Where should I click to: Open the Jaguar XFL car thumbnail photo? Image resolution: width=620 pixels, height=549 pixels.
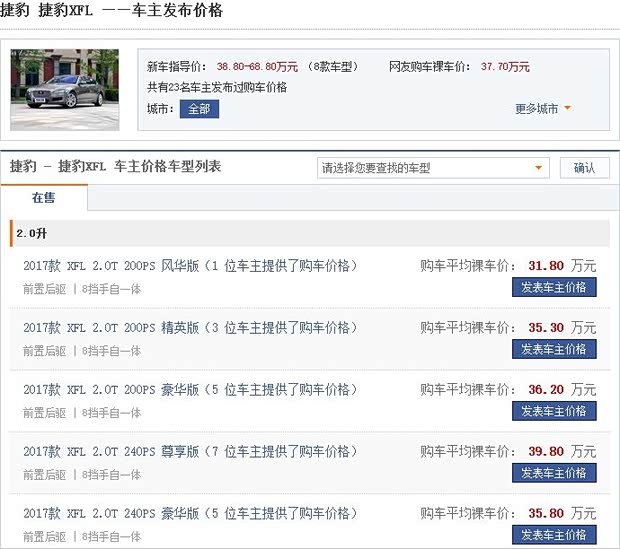coord(64,90)
